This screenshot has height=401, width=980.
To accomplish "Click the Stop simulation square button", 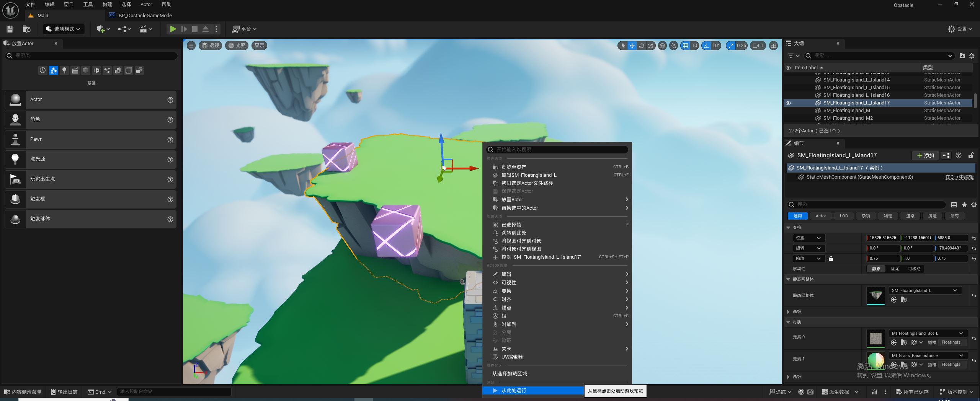I will (195, 29).
